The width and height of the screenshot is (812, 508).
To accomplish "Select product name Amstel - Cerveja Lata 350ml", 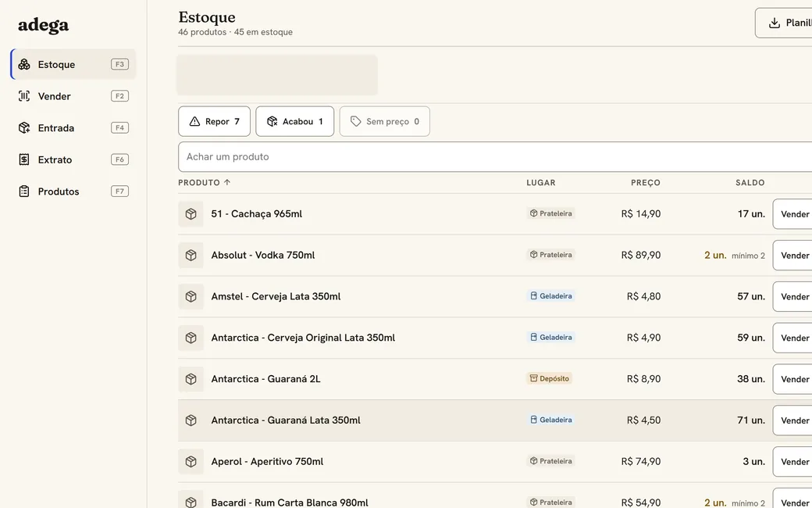I will (x=276, y=296).
